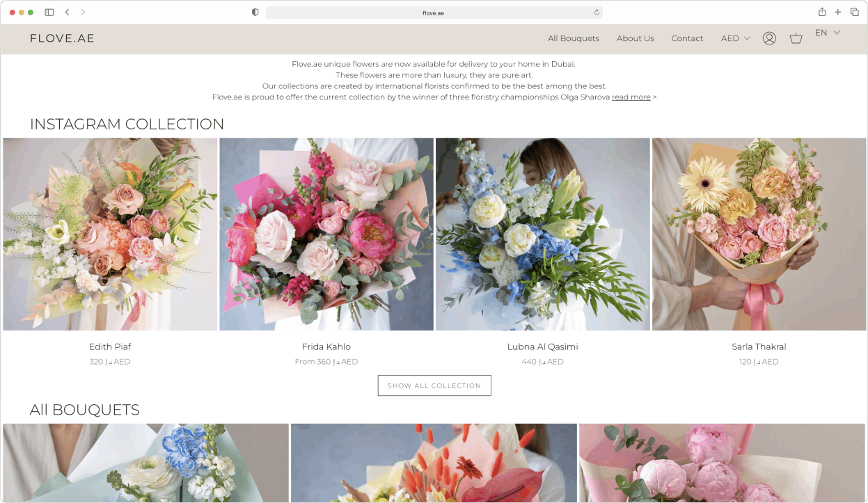The width and height of the screenshot is (868, 503).
Task: Open the Lubna Al Qasimi product title
Action: click(x=543, y=346)
